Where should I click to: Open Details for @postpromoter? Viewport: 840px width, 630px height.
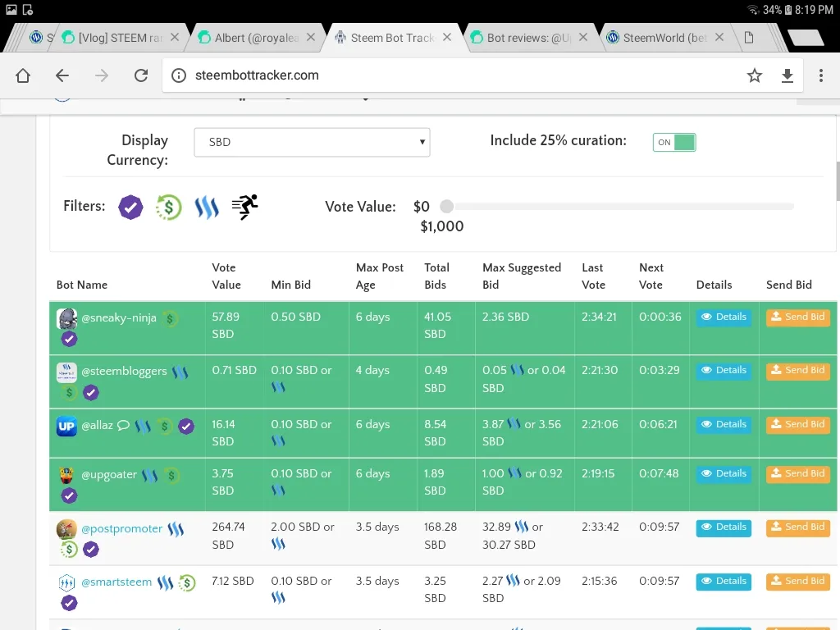pyautogui.click(x=724, y=527)
